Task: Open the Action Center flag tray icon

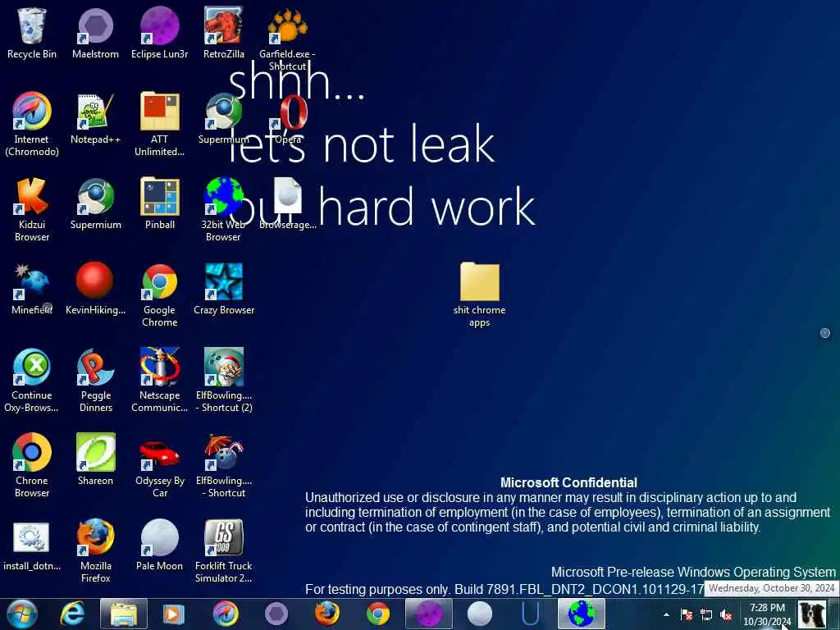Action: 687,614
